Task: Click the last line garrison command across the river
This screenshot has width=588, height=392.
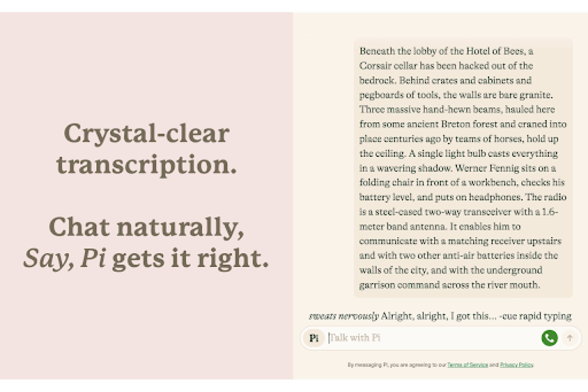Action: 450,285
